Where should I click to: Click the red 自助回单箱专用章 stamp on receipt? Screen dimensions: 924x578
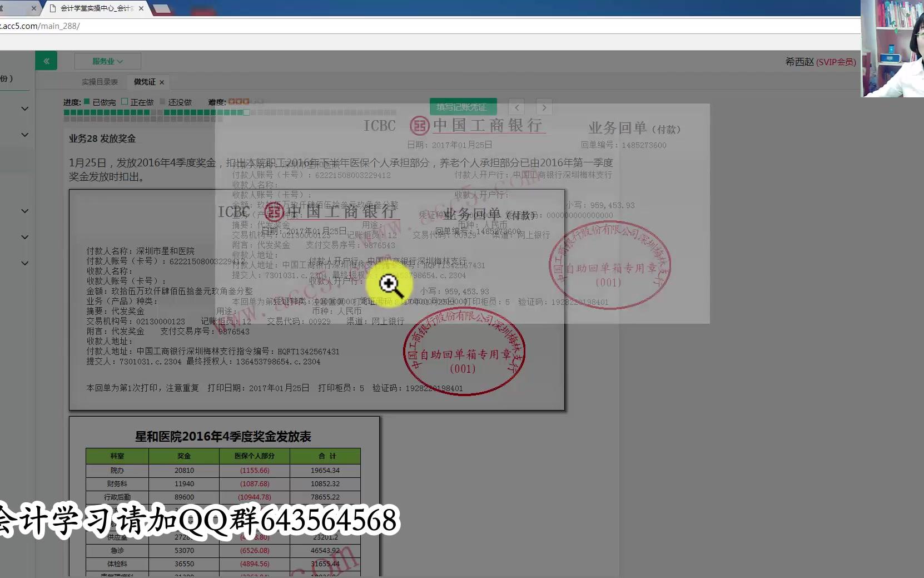tap(464, 353)
